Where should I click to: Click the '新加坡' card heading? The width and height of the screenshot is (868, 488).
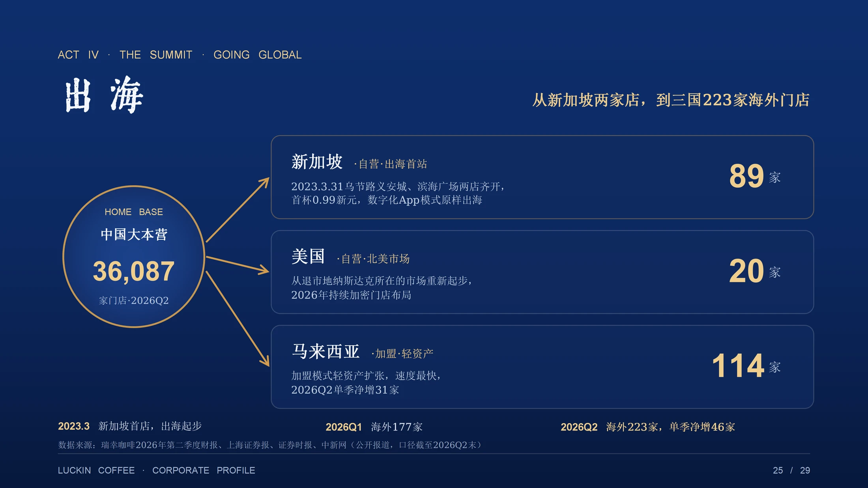pos(317,162)
